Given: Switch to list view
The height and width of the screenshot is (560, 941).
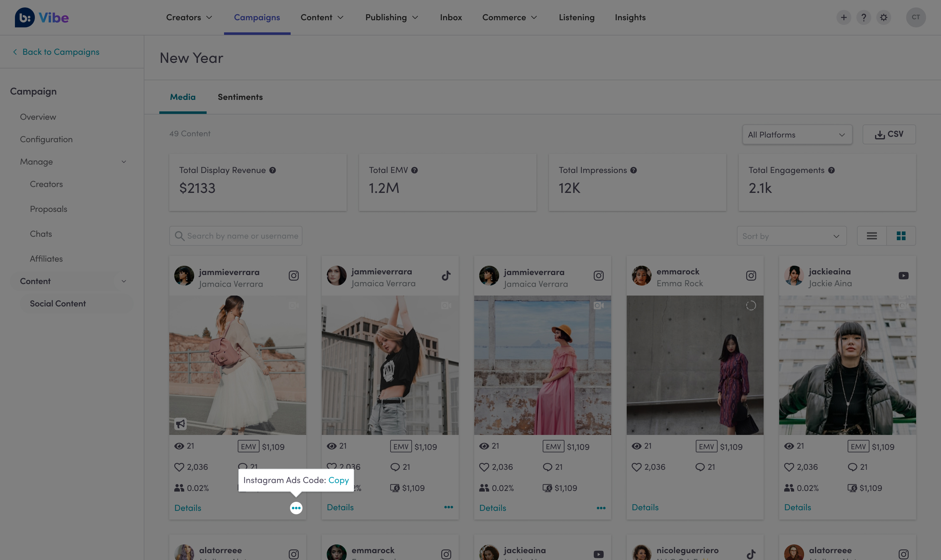Looking at the screenshot, I should (872, 236).
